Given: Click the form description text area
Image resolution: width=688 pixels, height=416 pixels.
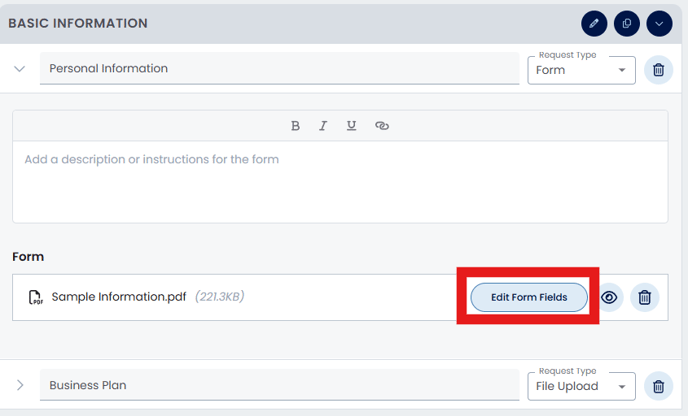Looking at the screenshot, I should (340, 182).
